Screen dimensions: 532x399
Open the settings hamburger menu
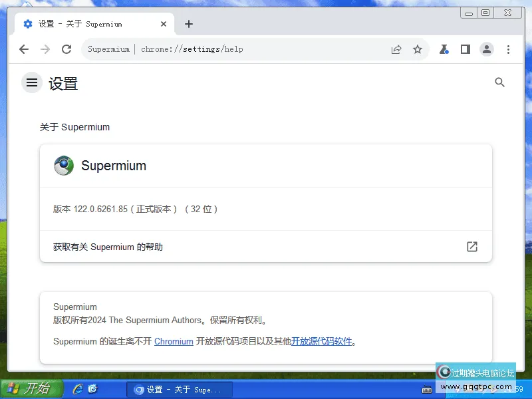pyautogui.click(x=31, y=82)
